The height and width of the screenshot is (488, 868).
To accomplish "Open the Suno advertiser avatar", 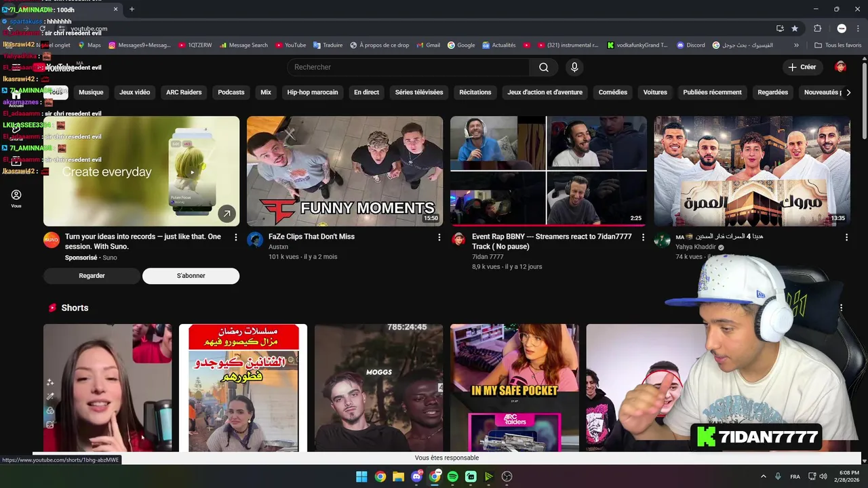I will (x=52, y=239).
